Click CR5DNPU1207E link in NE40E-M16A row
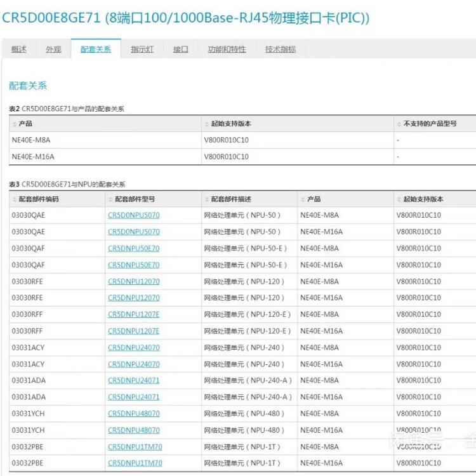 133,331
